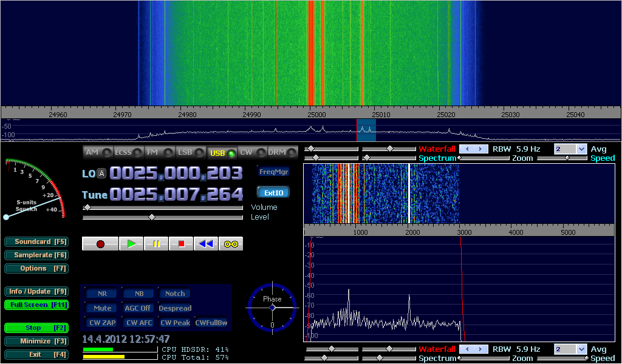Screen dimensions: 622x364
Task: Switch to AM demodulation mode
Action: pyautogui.click(x=97, y=153)
